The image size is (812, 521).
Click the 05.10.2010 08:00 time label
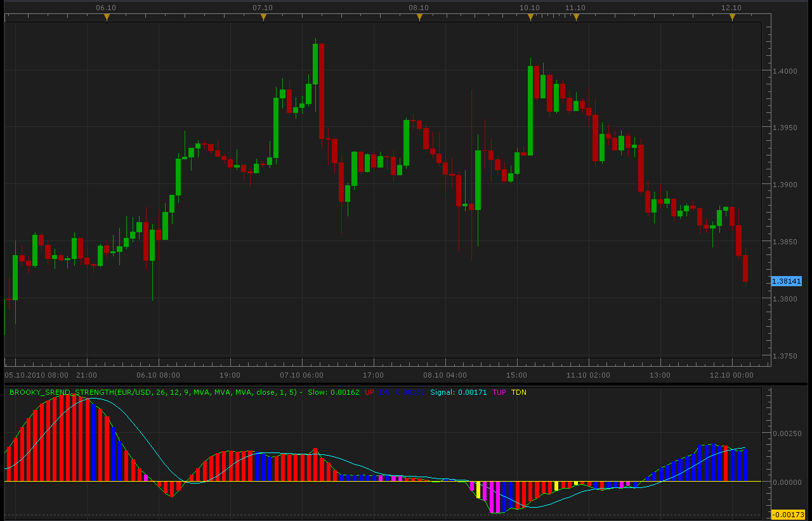coord(37,375)
